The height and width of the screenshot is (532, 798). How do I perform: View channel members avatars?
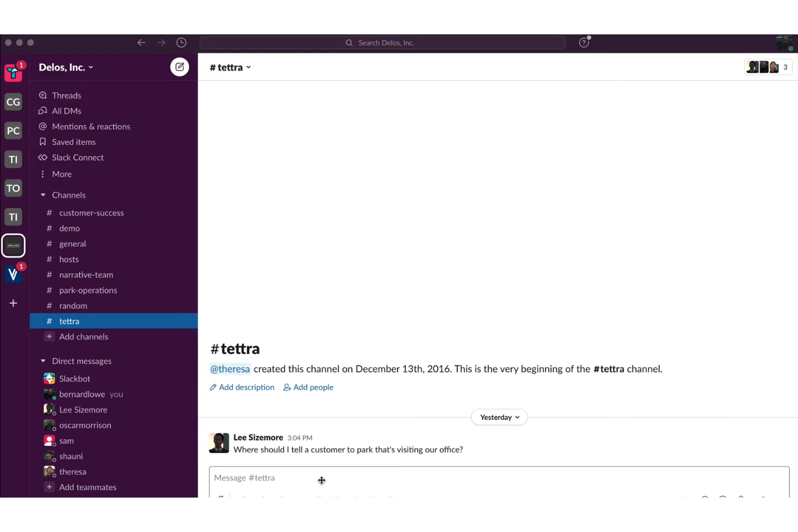768,67
